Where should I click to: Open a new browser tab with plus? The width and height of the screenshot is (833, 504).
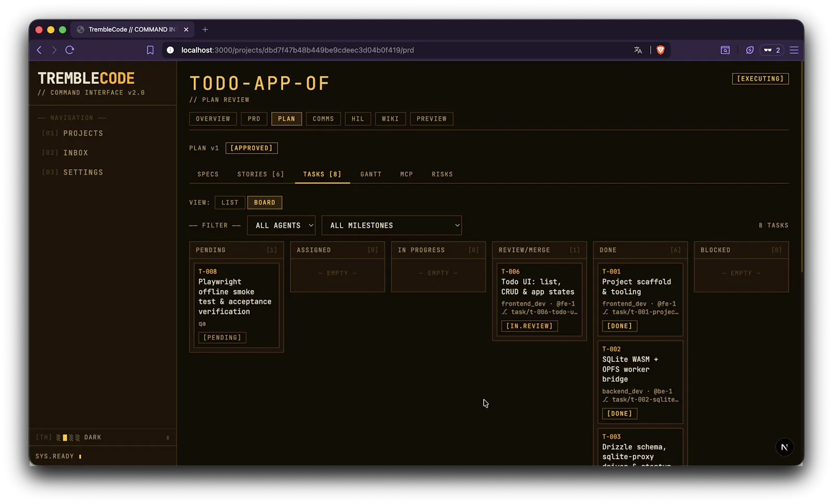coord(205,30)
